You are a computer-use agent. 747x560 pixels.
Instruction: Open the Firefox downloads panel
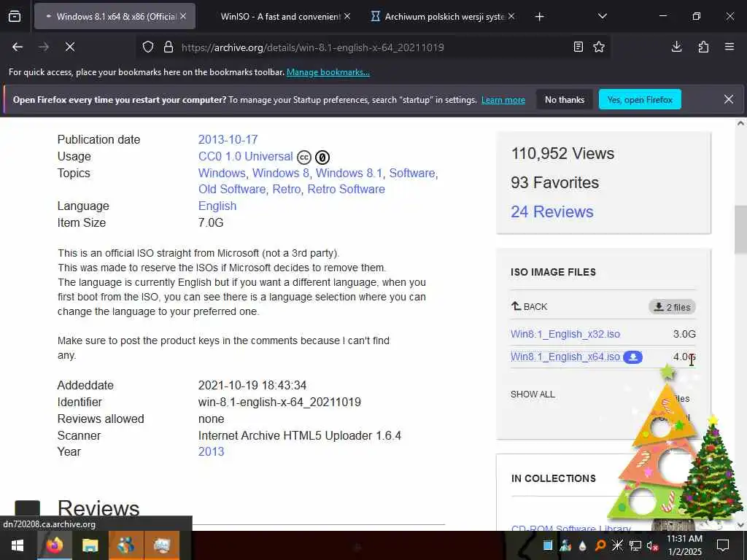point(676,47)
